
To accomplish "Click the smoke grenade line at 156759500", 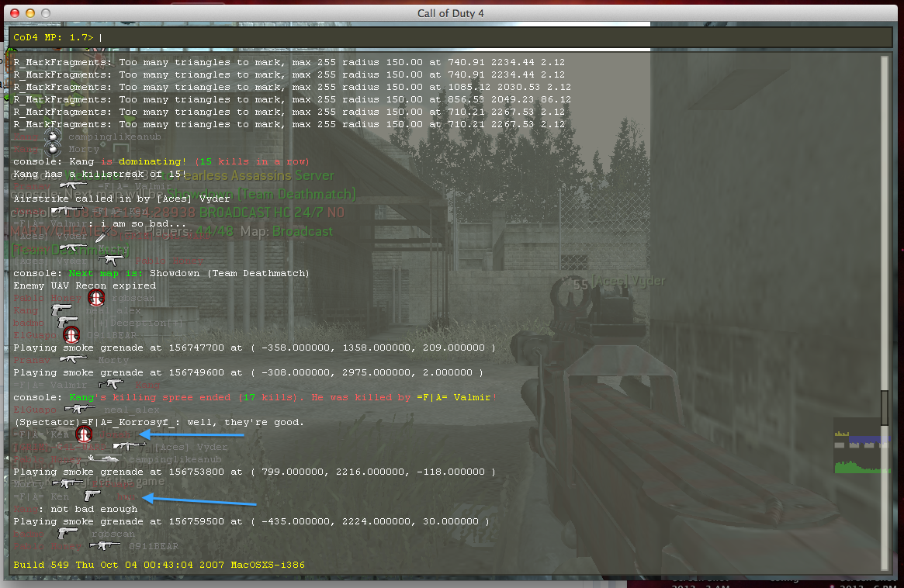I will 251,521.
